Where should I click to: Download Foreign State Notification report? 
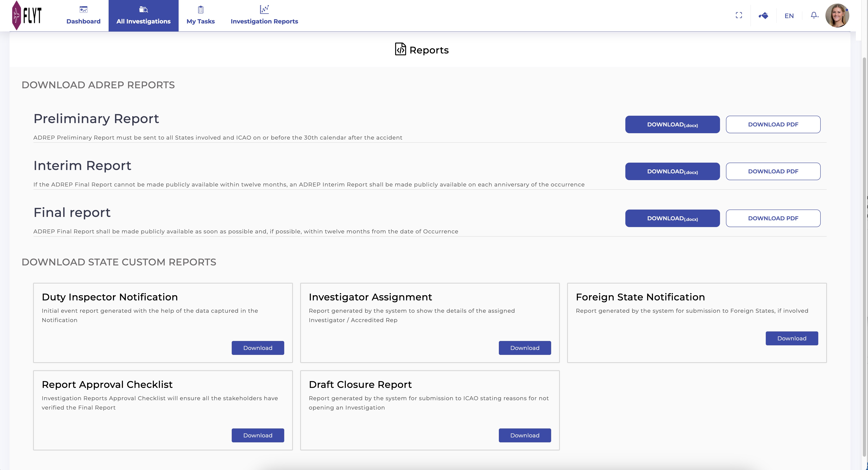791,338
